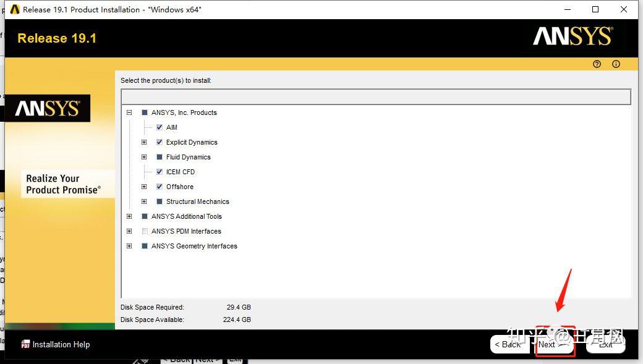Expand the Explicit Dynamics tree node
Image resolution: width=643 pixels, height=364 pixels.
(x=144, y=142)
